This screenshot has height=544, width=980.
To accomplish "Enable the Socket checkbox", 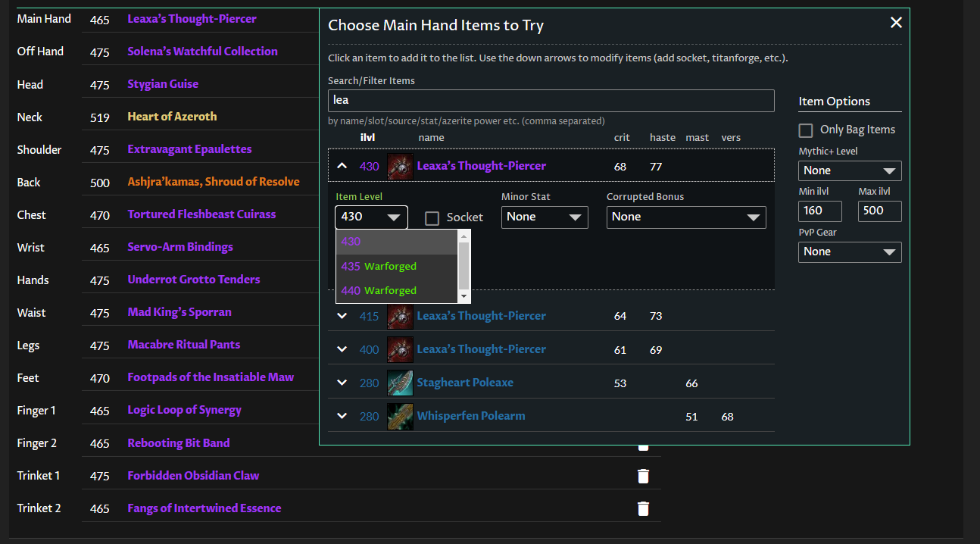I will click(432, 218).
